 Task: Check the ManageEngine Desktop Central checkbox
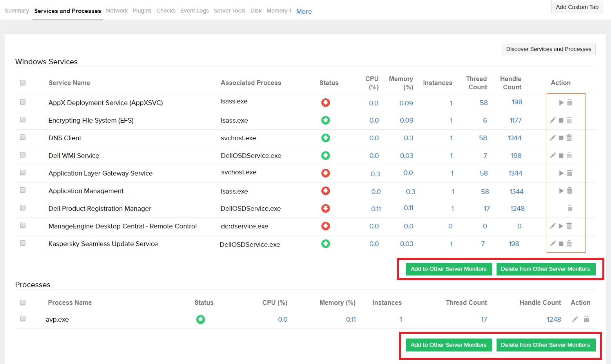tap(23, 225)
